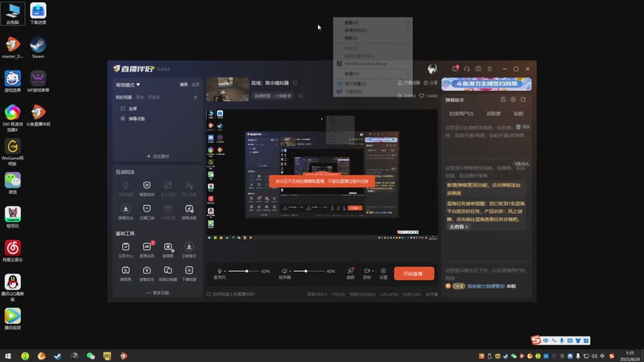
Task: Choose 个性化(R) in context menu
Action: [373, 92]
